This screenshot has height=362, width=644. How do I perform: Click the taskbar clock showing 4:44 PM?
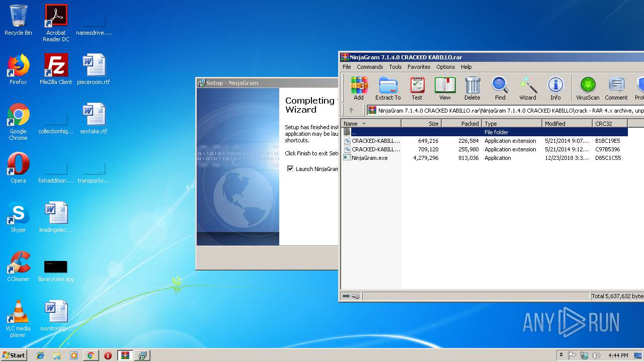pyautogui.click(x=618, y=355)
